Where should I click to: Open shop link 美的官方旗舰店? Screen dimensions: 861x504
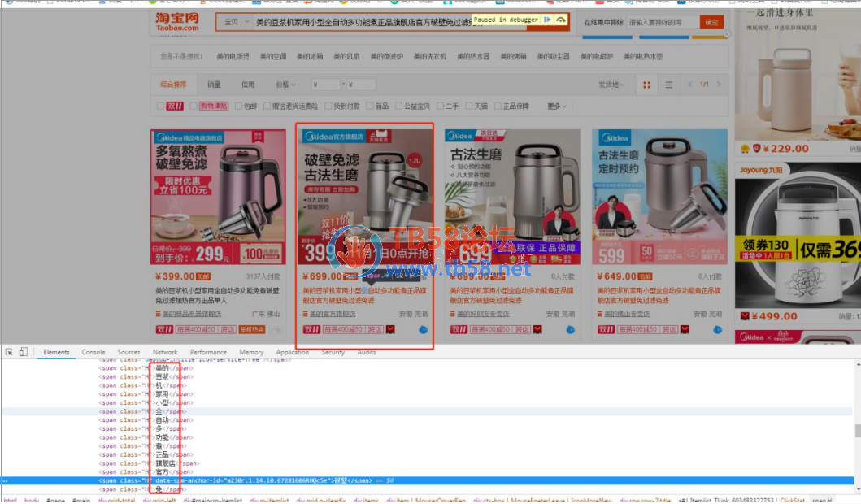point(333,314)
